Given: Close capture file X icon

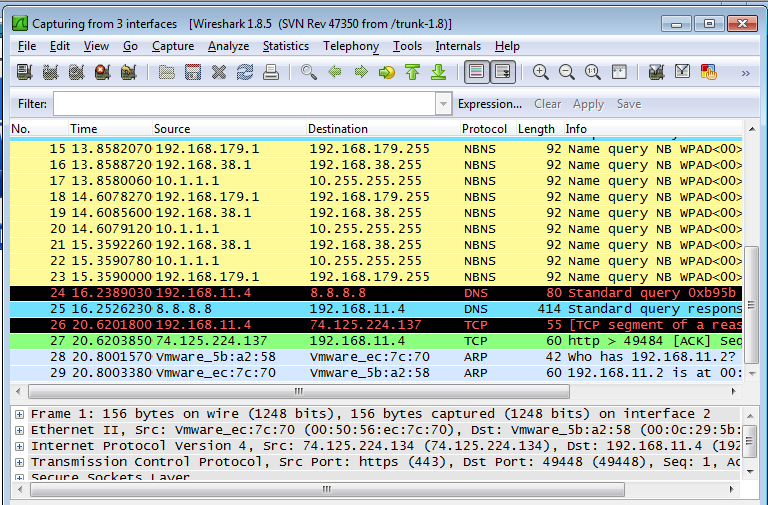Looking at the screenshot, I should (x=219, y=72).
